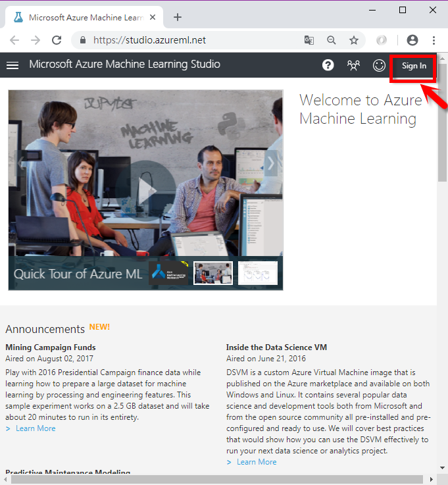
Task: Click the Sign In button
Action: pyautogui.click(x=414, y=66)
